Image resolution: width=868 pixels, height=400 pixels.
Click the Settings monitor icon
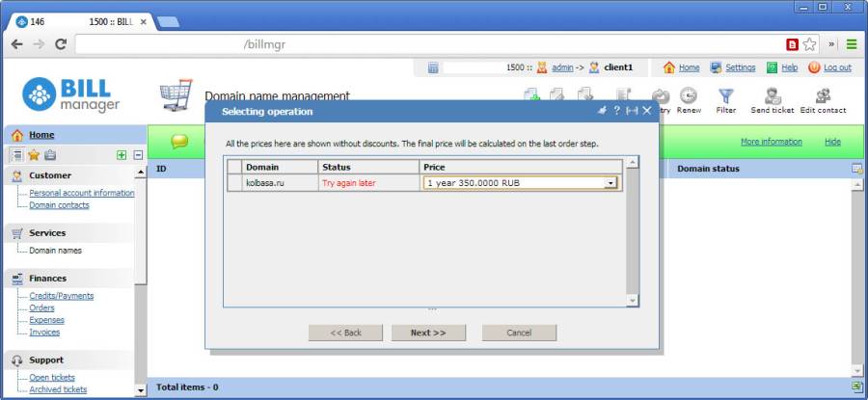(x=717, y=67)
